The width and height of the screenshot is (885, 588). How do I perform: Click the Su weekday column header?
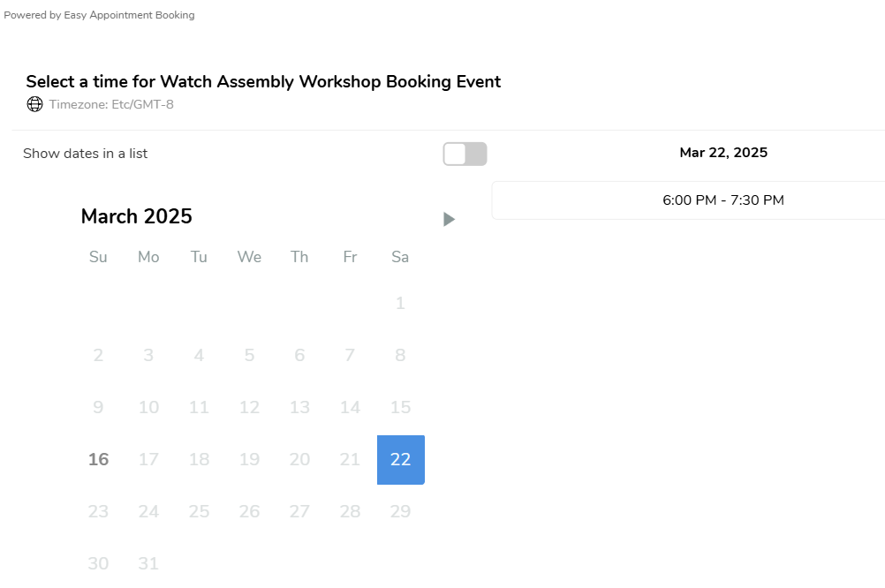(x=98, y=257)
